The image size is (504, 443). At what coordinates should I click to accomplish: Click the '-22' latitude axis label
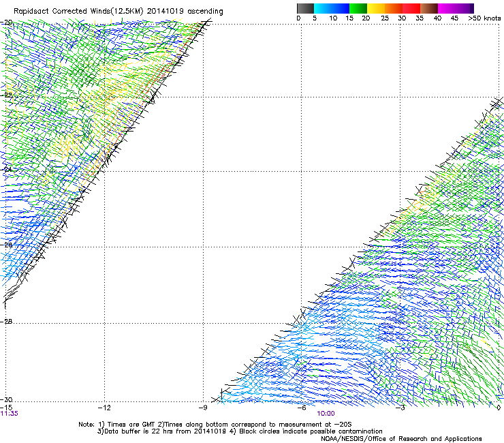[x=6, y=95]
